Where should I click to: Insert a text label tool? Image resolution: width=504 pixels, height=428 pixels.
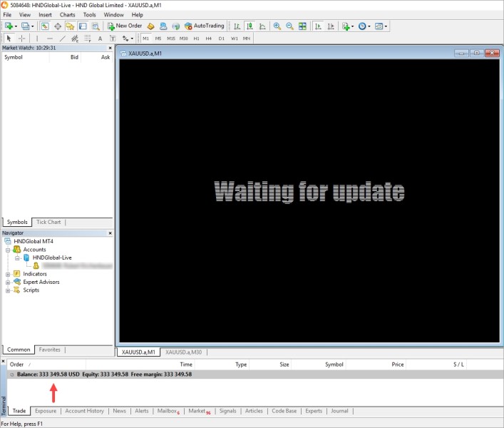[100, 39]
